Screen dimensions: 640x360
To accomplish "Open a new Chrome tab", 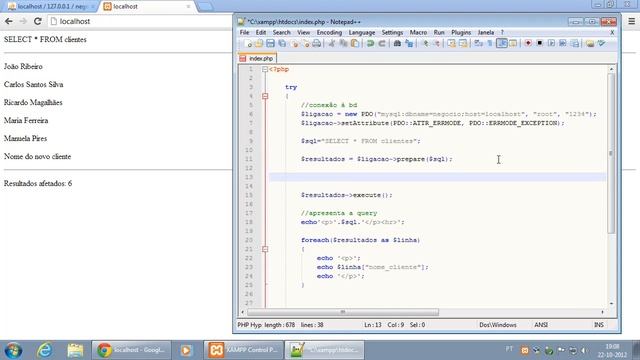I will (x=205, y=7).
